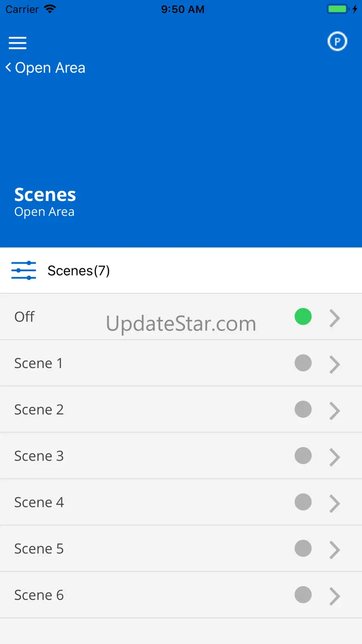Screen dimensions: 362x644
Task: Go back to Open Area
Action: pyautogui.click(x=50, y=68)
